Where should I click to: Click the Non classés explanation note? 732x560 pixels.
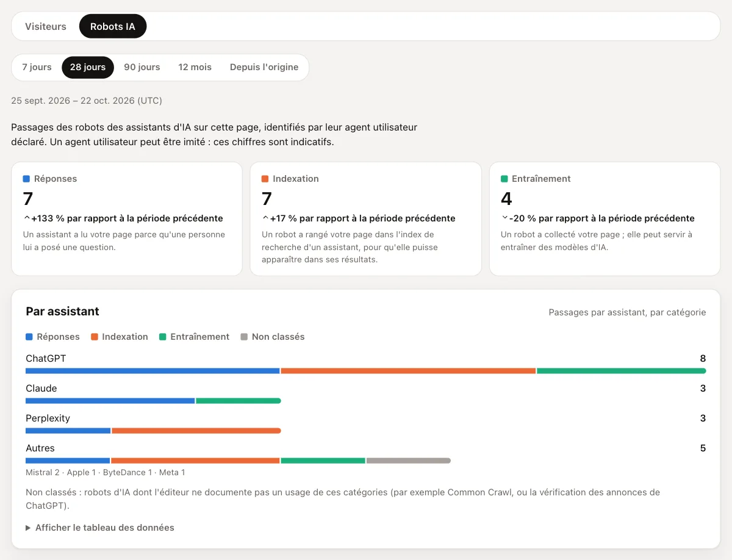pyautogui.click(x=343, y=499)
